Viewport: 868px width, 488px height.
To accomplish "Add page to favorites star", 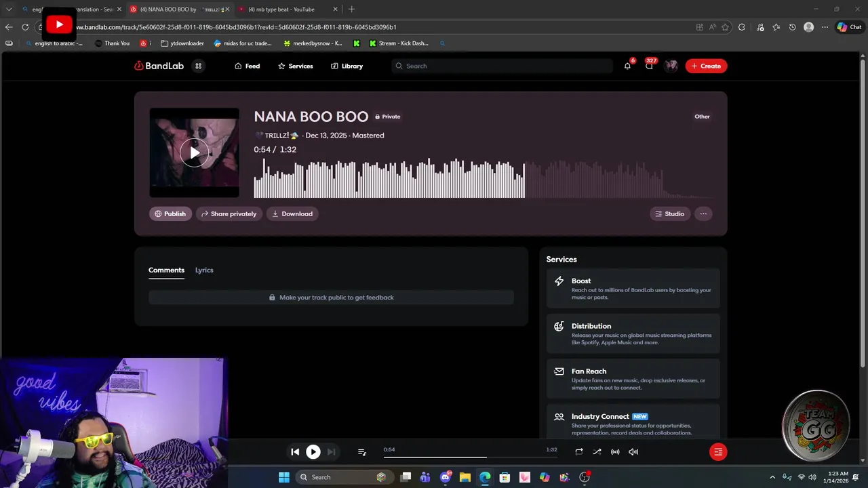I will (x=725, y=27).
